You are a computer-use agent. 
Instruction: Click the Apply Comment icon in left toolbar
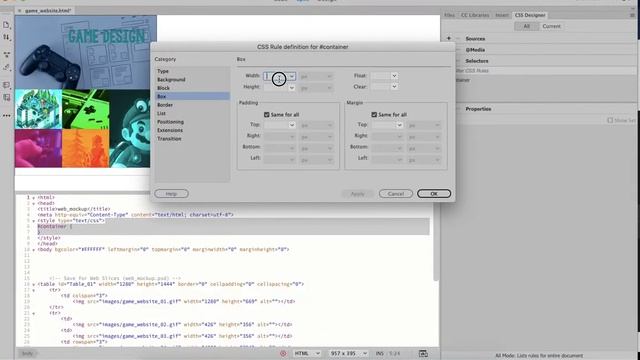6,85
